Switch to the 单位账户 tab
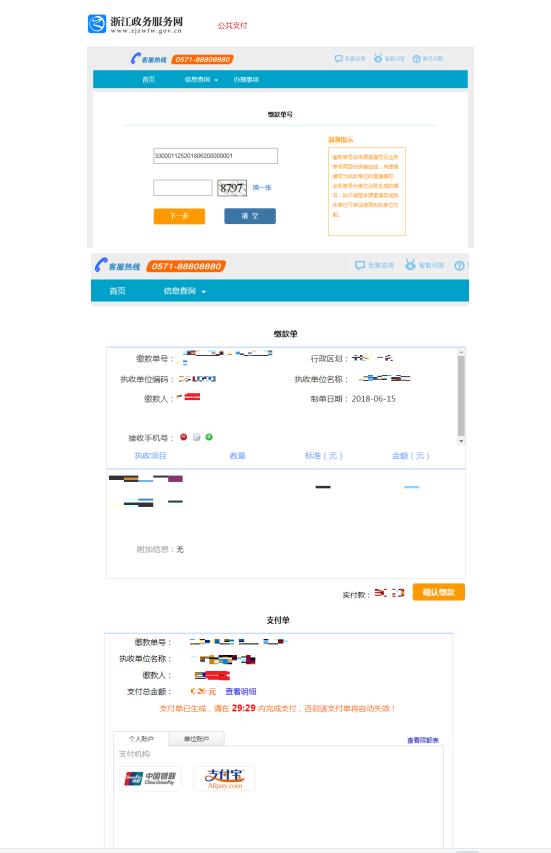 click(196, 739)
